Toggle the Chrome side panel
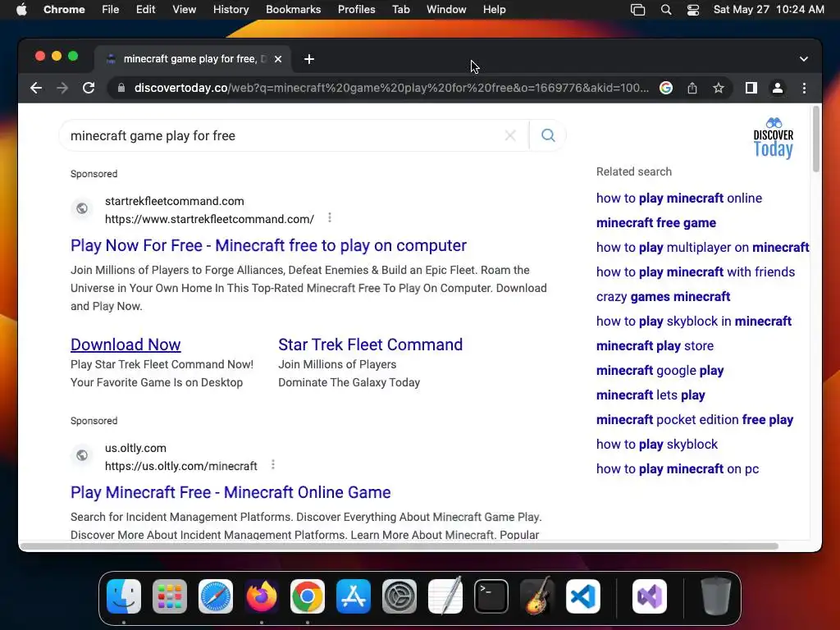Viewport: 840px width, 630px height. coord(751,88)
